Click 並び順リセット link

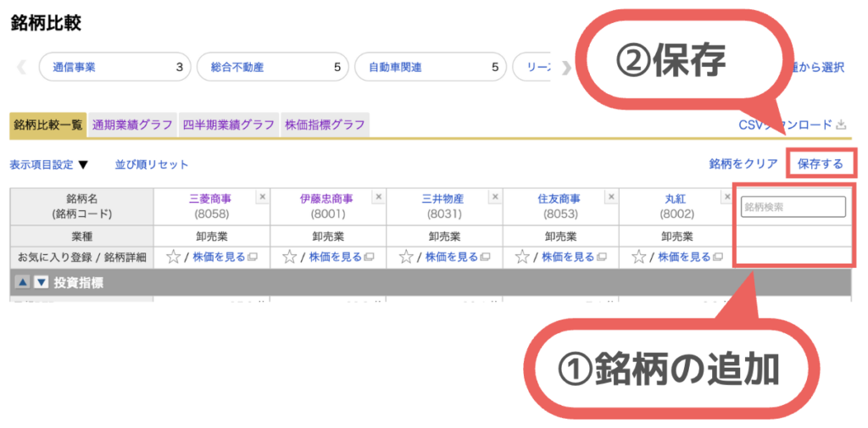pyautogui.click(x=152, y=164)
